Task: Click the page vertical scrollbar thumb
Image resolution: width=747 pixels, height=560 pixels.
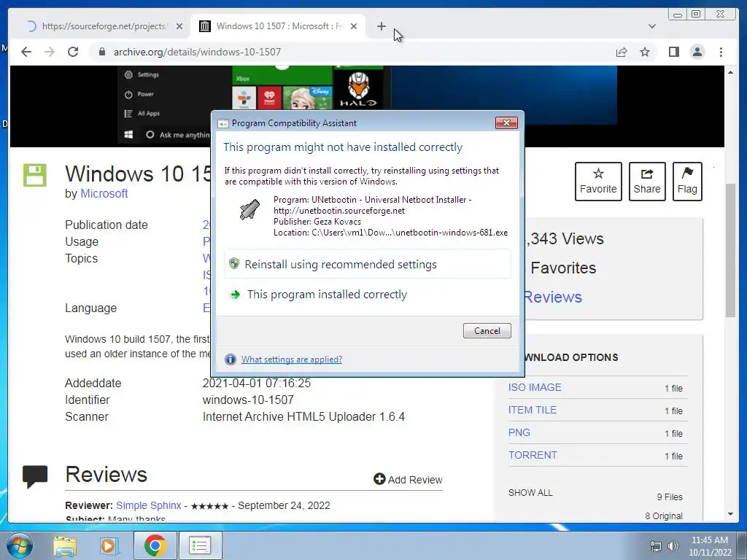Action: click(x=730, y=250)
